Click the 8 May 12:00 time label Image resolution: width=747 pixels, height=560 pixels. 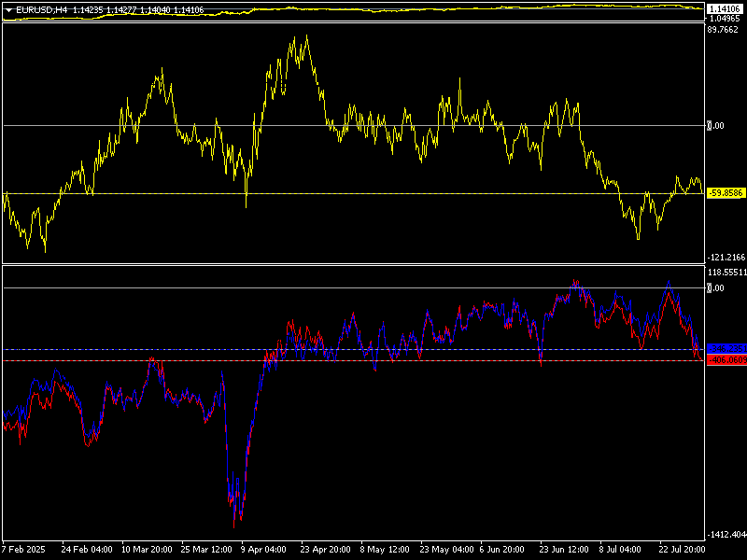[x=385, y=550]
